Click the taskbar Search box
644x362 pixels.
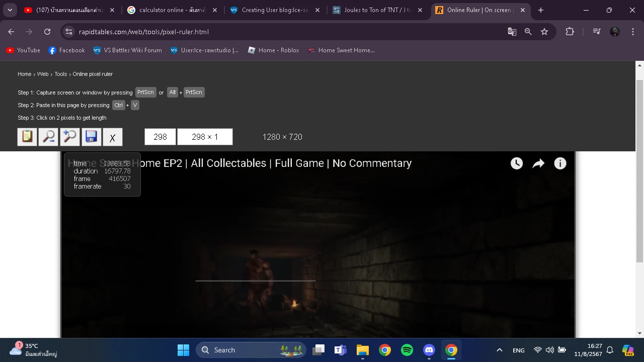[x=251, y=350]
